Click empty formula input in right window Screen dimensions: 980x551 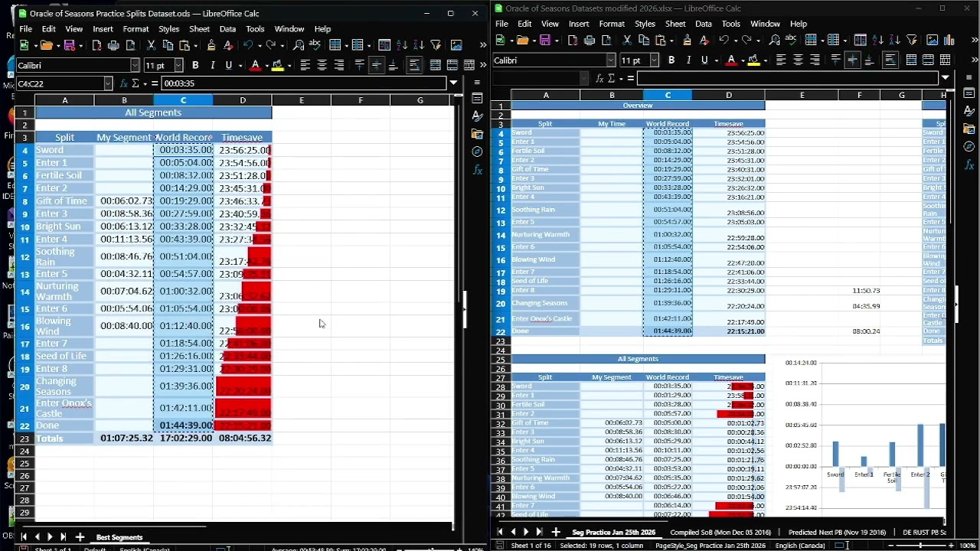788,78
